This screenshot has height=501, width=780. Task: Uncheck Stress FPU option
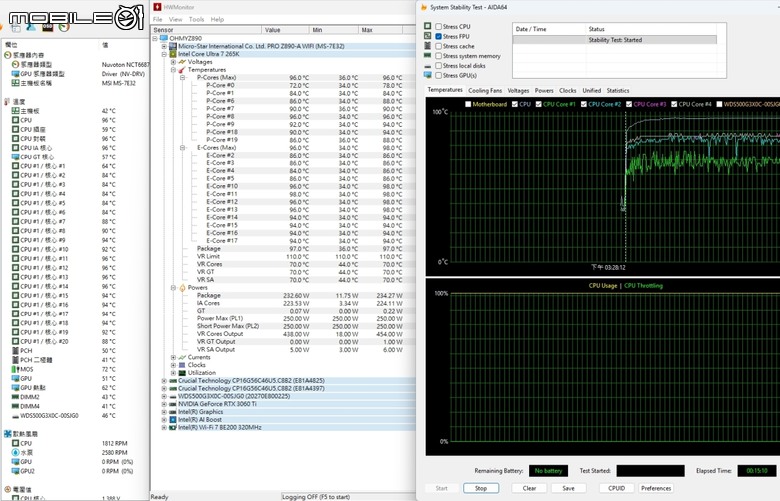coord(438,36)
